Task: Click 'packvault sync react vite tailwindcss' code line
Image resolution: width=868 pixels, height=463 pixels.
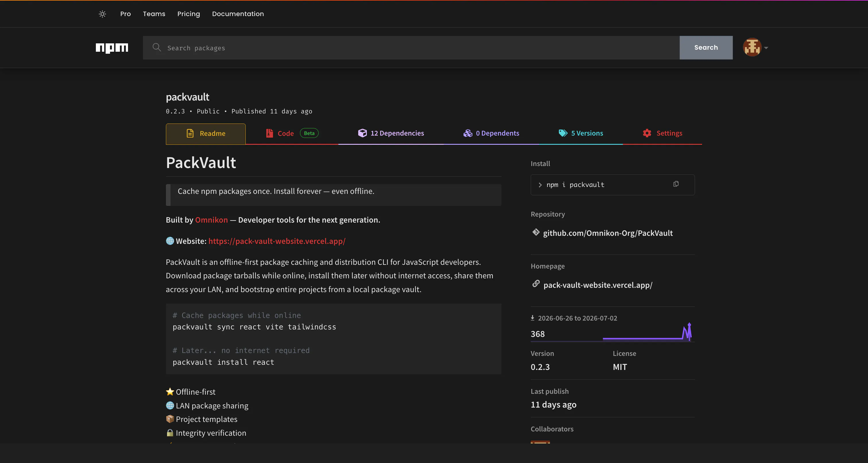Action: [x=254, y=327]
